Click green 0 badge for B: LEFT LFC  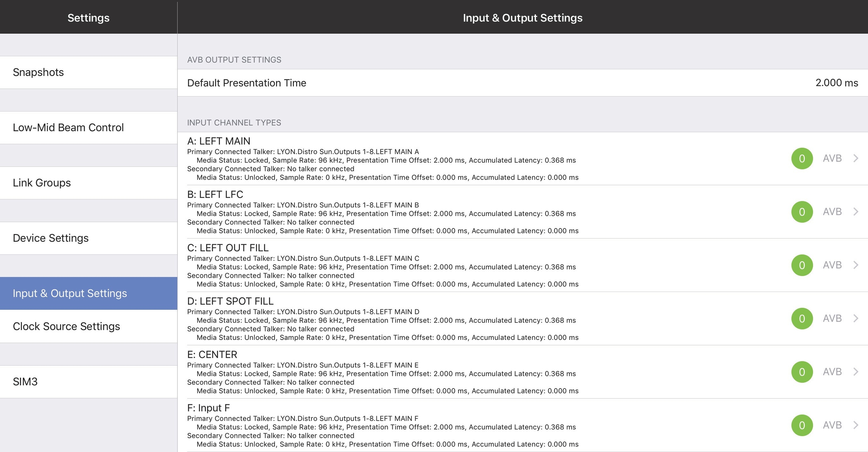pos(802,212)
